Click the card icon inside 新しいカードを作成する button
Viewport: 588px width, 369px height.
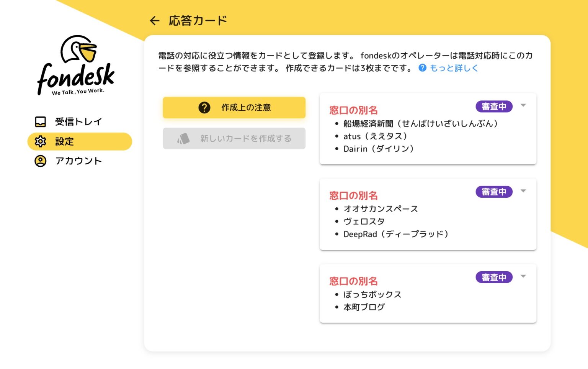tap(183, 138)
